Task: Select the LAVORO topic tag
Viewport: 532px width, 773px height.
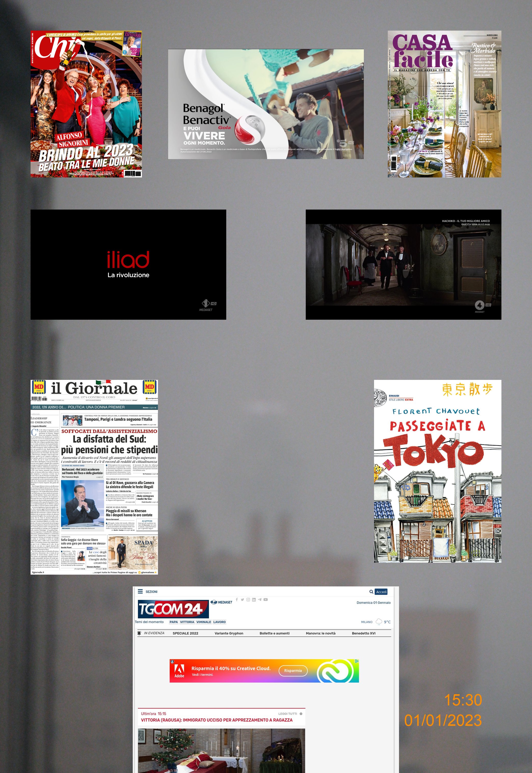Action: [219, 622]
